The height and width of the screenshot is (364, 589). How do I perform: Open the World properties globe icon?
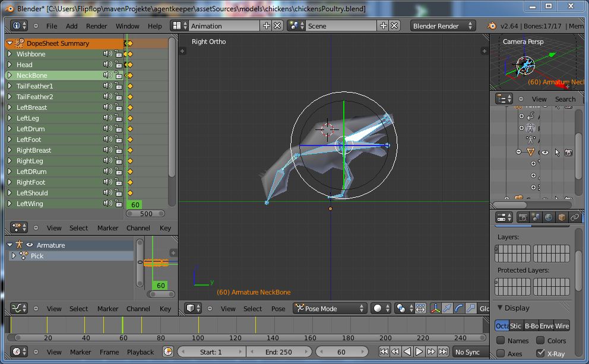(x=549, y=218)
